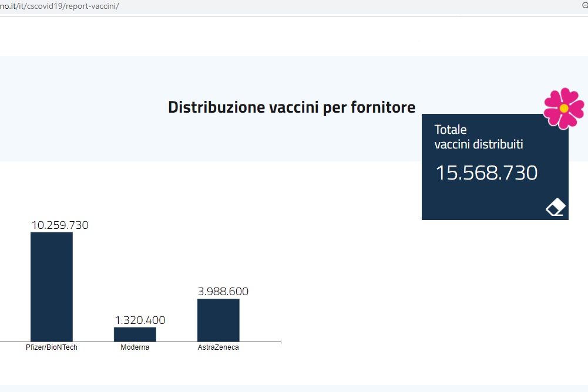The width and height of the screenshot is (588, 392).
Task: Click the AstraZeneca axis label
Action: pyautogui.click(x=218, y=347)
